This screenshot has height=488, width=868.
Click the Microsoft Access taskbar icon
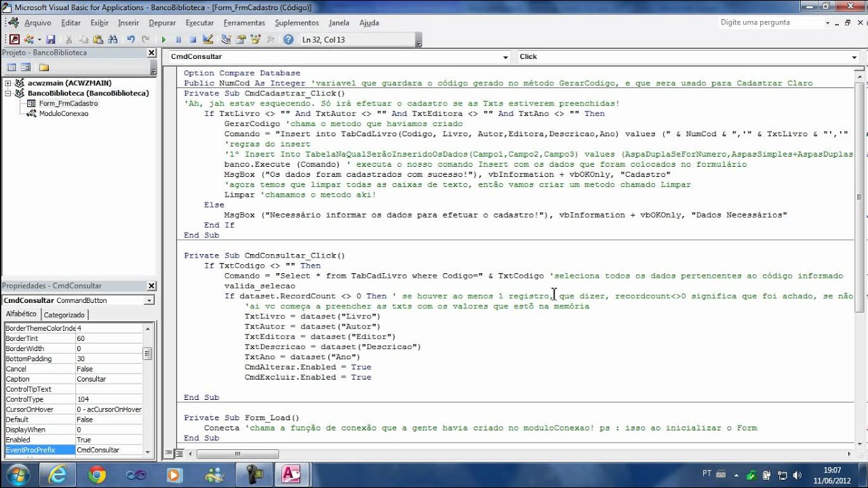point(292,474)
